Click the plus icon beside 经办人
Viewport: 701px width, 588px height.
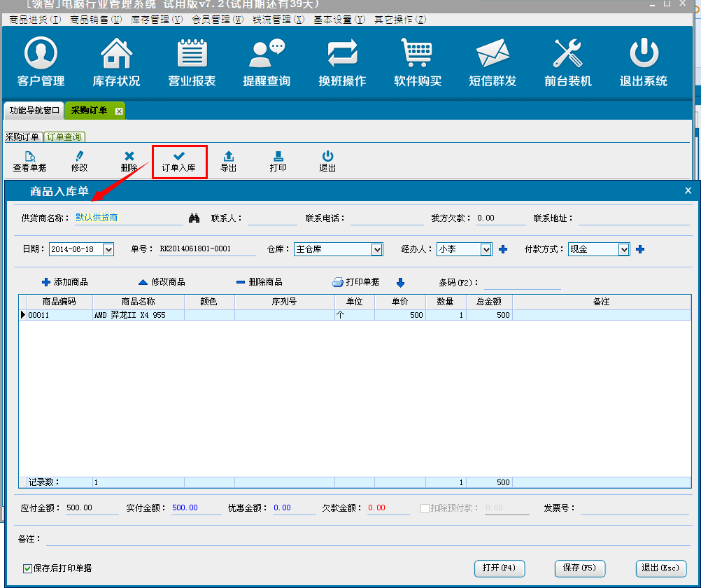pos(502,249)
